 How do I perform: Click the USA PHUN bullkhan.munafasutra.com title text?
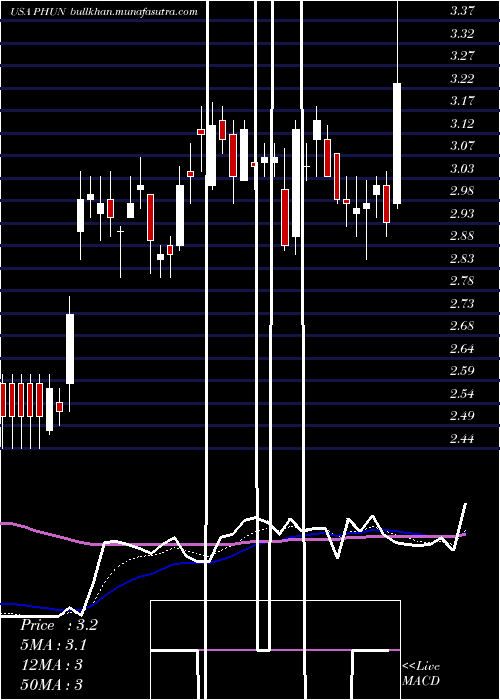(x=104, y=12)
